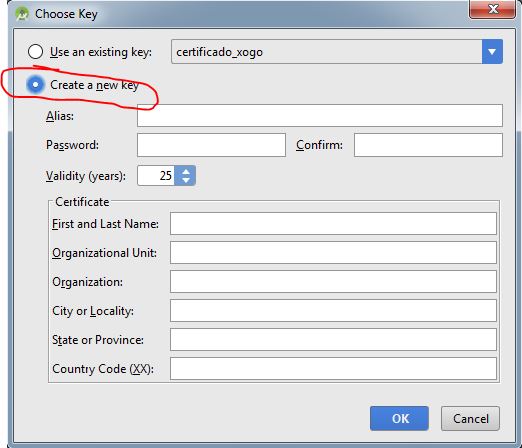
Task: Click into the Alias text field
Action: pyautogui.click(x=320, y=115)
